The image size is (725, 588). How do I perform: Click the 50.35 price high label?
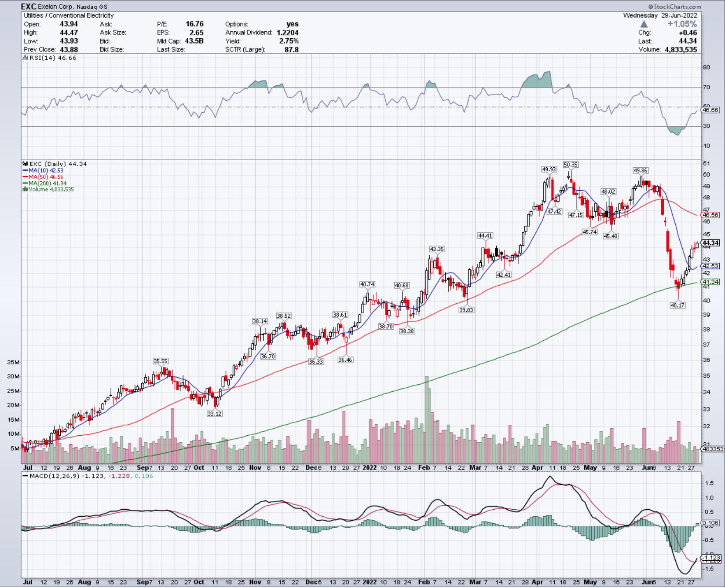coord(571,165)
